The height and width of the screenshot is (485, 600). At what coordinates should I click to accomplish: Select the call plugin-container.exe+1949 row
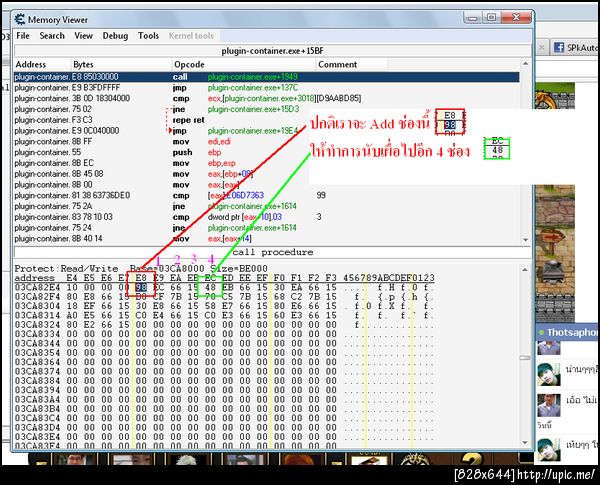point(267,77)
